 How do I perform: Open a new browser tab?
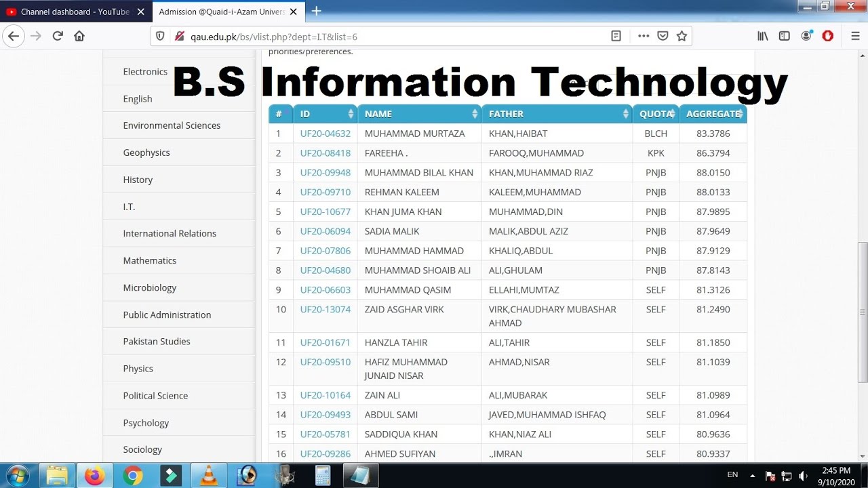[x=316, y=11]
